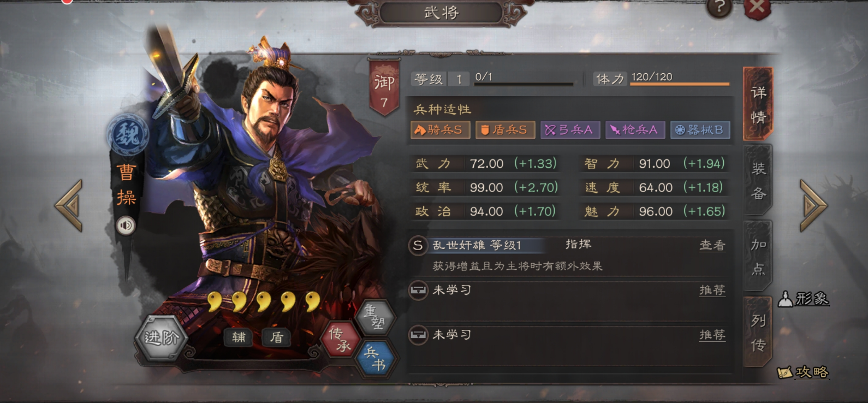
Task: Click the 魏 faction emblem
Action: coord(127,134)
